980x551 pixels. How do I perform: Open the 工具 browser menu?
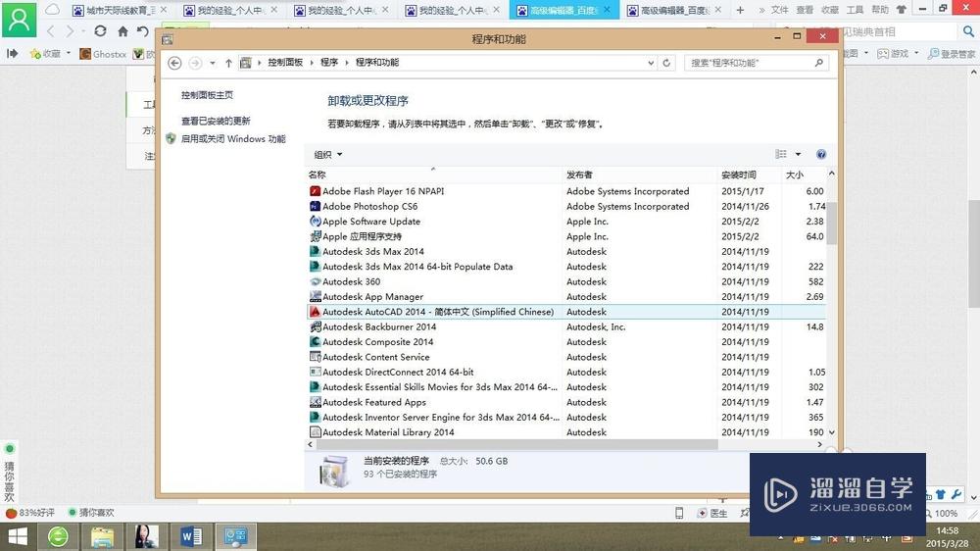(855, 10)
